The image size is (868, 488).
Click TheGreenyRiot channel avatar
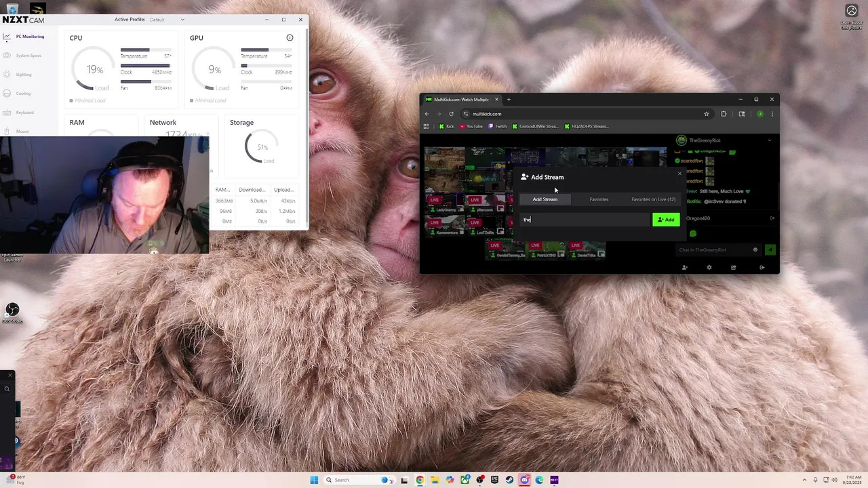coord(682,140)
